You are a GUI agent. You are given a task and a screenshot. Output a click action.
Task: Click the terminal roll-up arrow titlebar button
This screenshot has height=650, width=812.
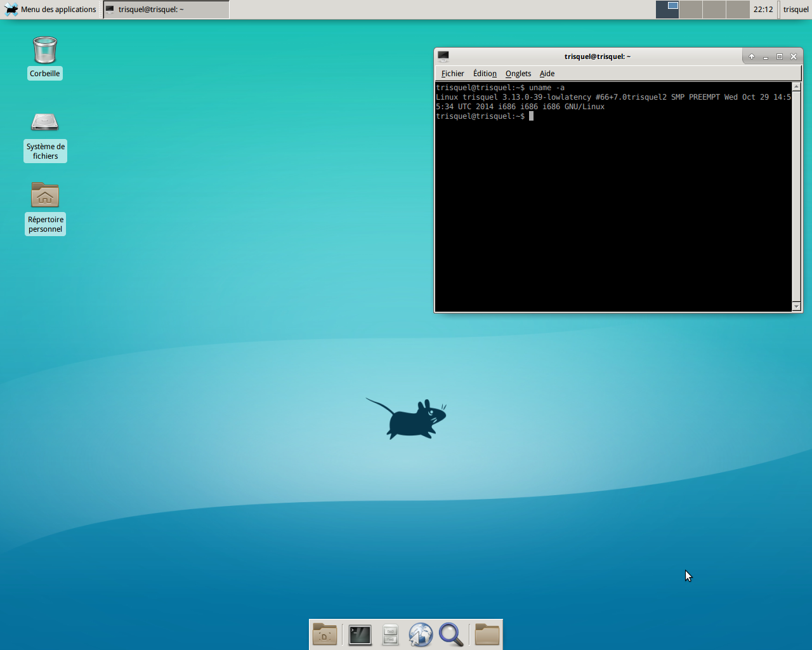(x=752, y=56)
